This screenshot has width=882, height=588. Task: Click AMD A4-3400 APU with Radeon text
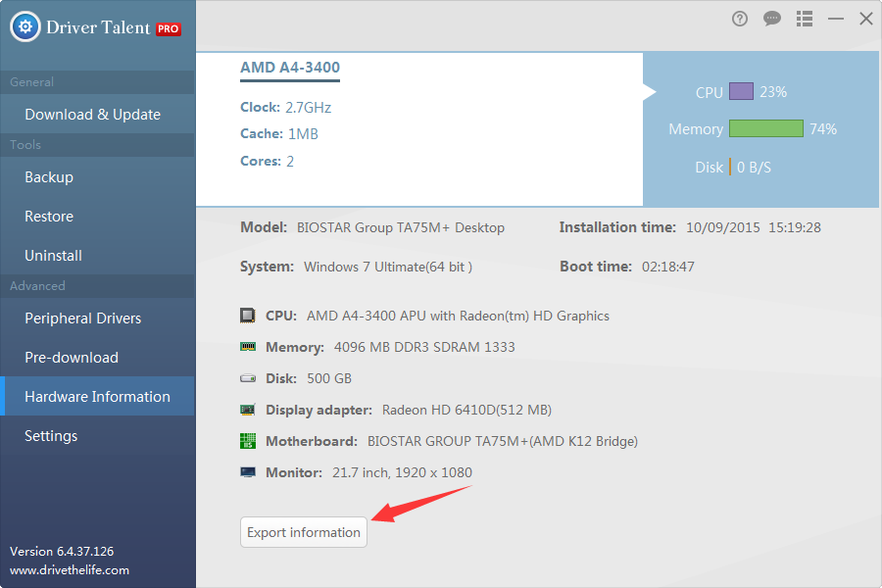pyautogui.click(x=458, y=316)
